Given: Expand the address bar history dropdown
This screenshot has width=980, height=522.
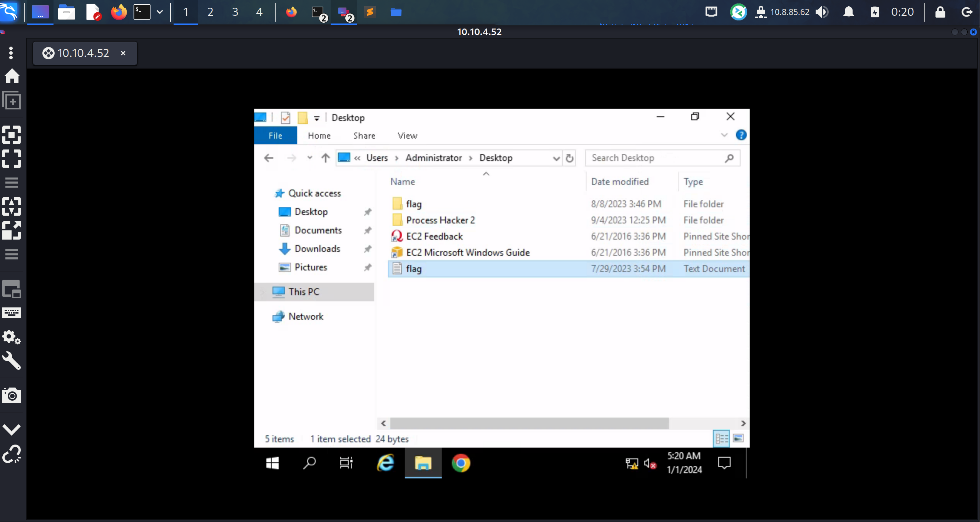Looking at the screenshot, I should pos(556,158).
